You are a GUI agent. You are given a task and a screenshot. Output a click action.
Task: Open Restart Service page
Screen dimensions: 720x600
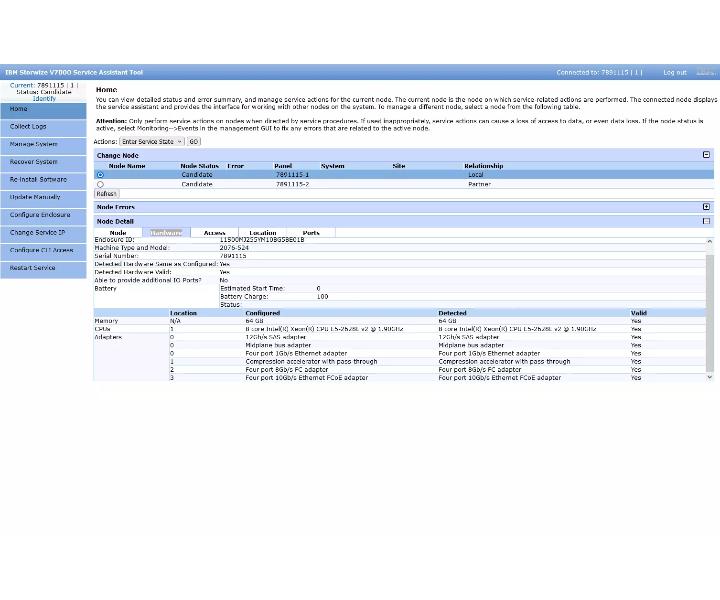point(43,269)
